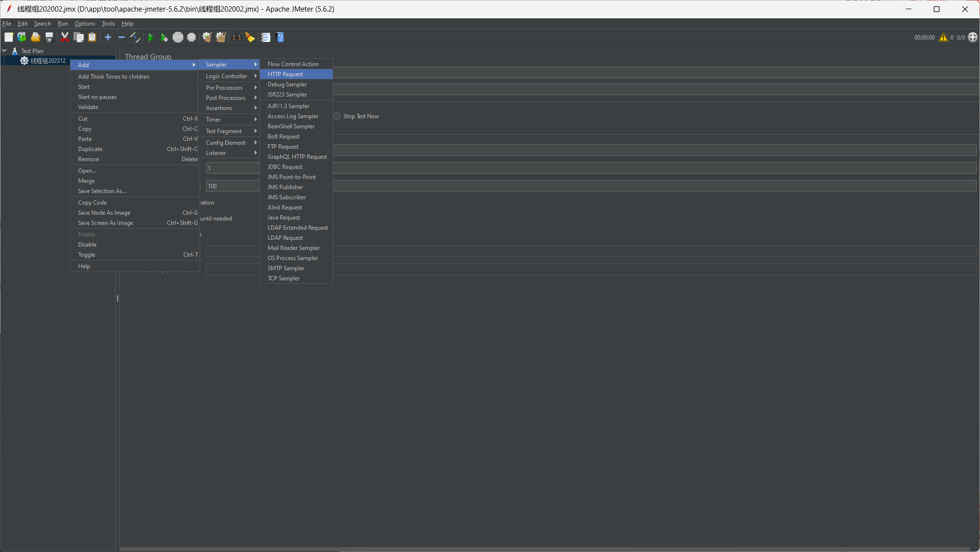Click the Help question mark icon
This screenshot has width=980, height=552.
[280, 37]
